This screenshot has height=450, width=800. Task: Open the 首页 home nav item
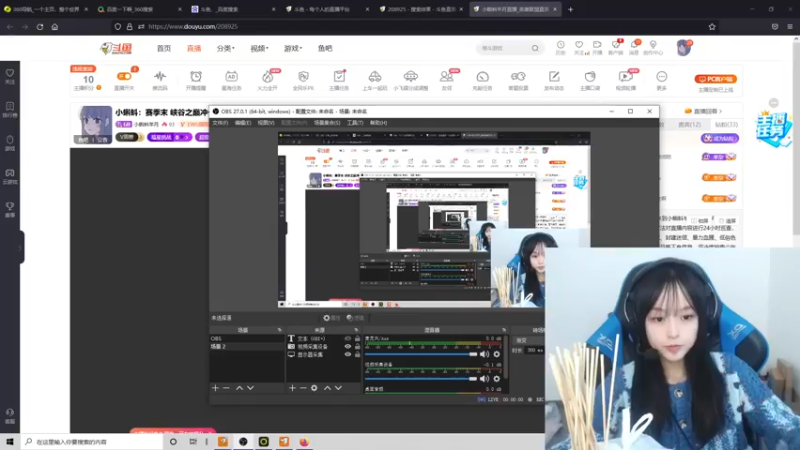tap(164, 48)
